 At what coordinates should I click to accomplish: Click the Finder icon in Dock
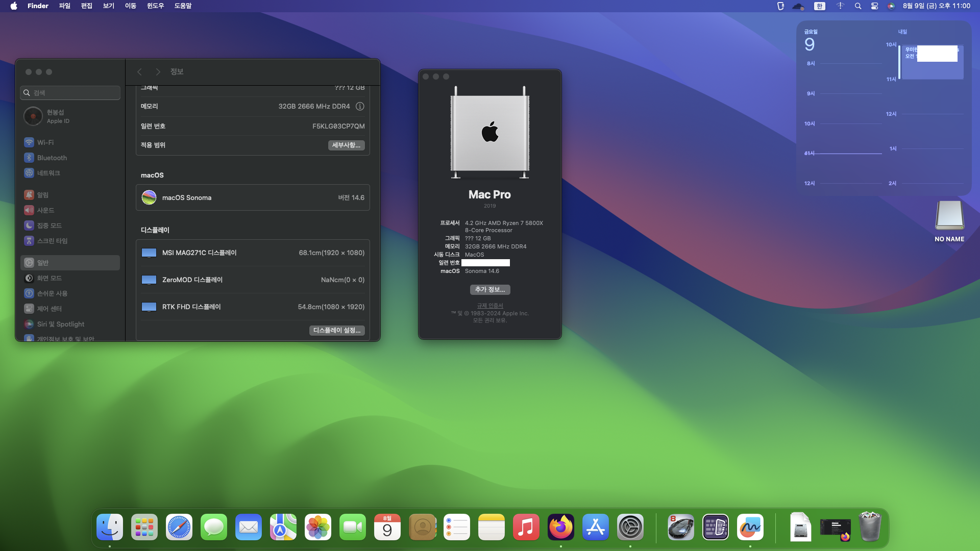pyautogui.click(x=110, y=527)
